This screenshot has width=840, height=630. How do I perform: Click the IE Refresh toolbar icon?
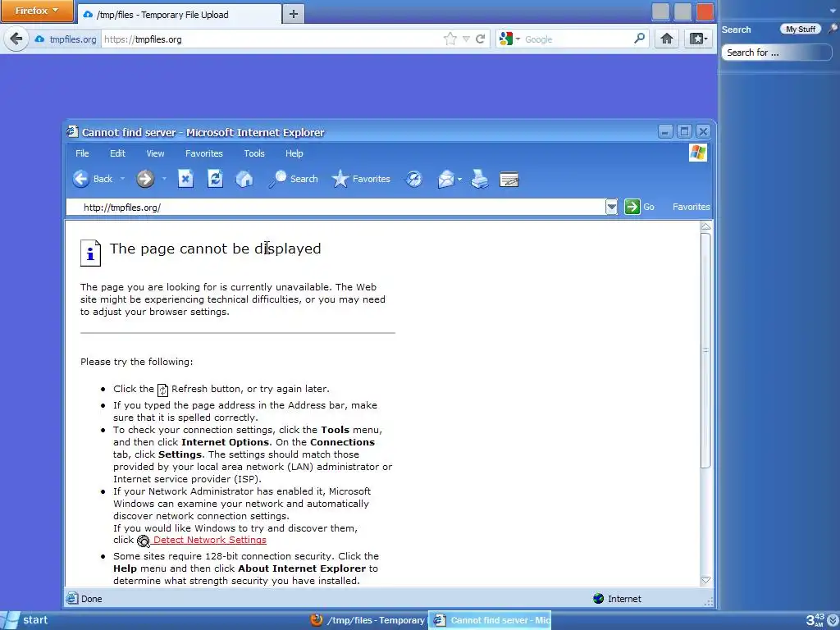pos(215,179)
